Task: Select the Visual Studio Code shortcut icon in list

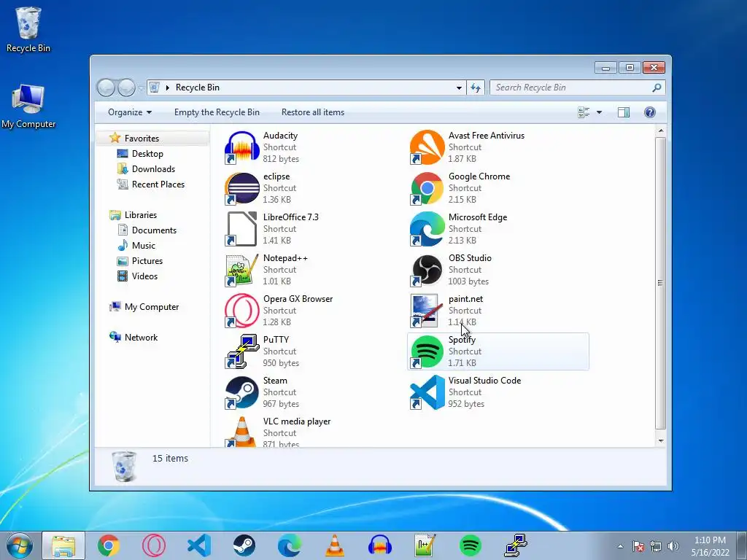Action: 427,393
